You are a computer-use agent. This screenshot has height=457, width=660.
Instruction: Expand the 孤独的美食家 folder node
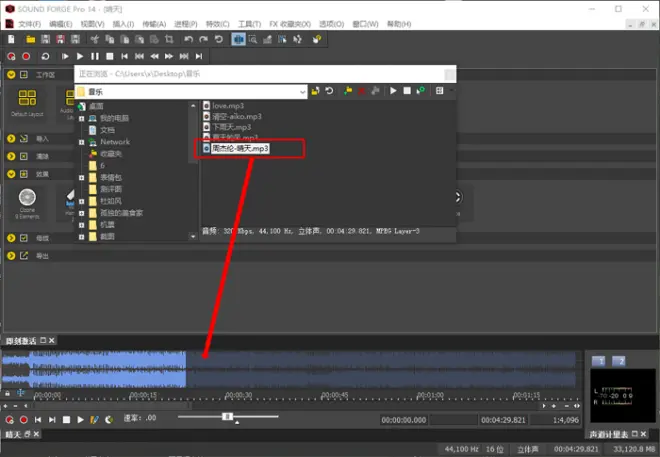click(x=82, y=213)
